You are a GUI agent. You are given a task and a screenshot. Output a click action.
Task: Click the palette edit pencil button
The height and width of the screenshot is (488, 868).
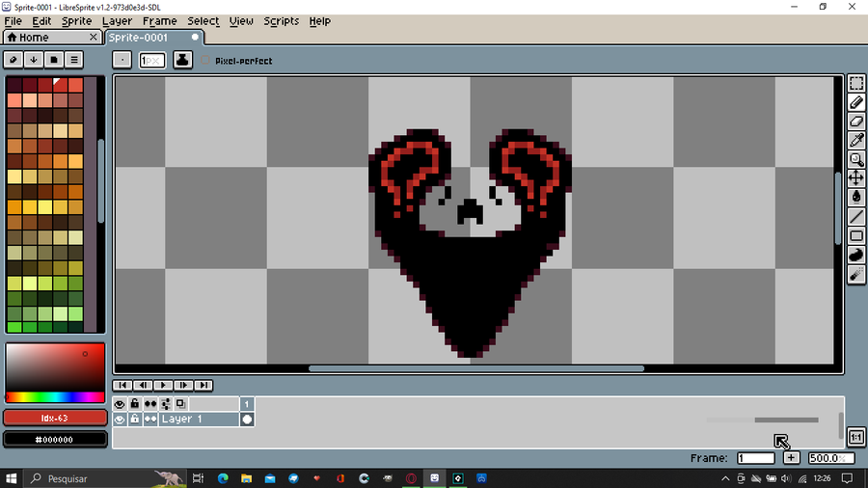coord(14,60)
